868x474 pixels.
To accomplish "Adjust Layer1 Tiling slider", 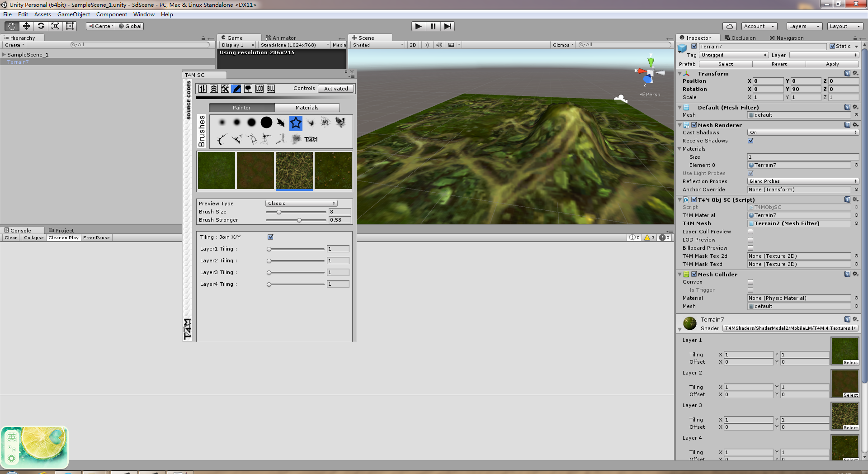I will coord(296,249).
